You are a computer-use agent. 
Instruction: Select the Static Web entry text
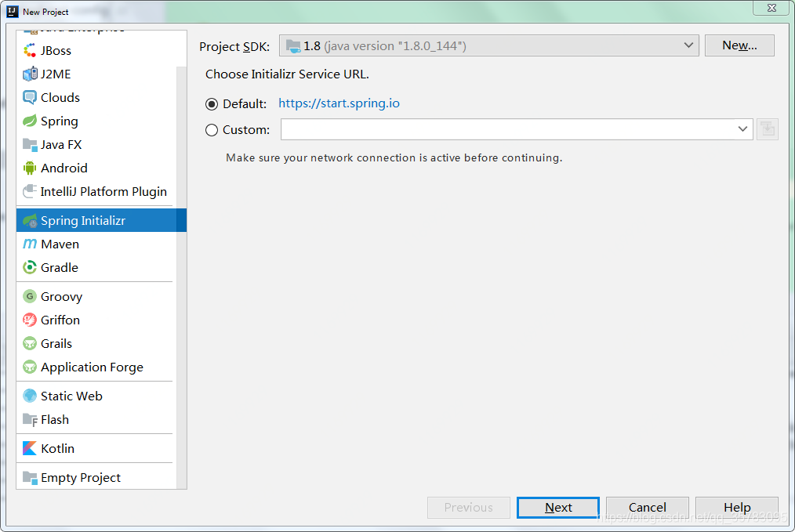[x=71, y=396]
